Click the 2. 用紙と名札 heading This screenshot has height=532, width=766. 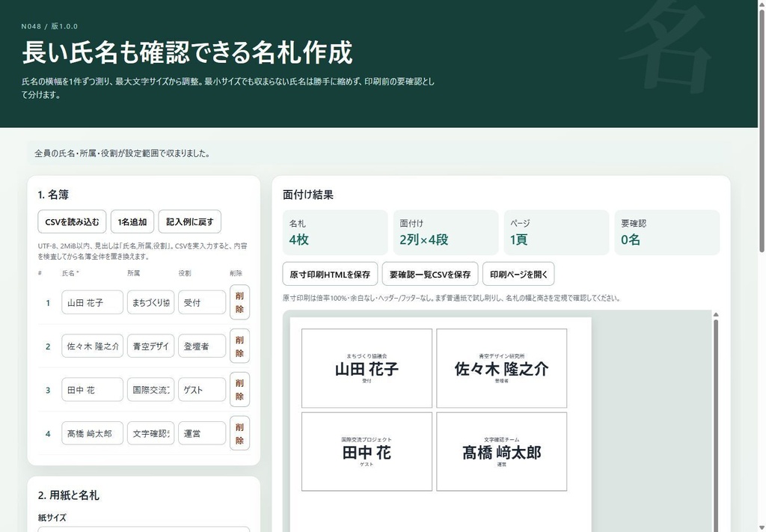(68, 495)
